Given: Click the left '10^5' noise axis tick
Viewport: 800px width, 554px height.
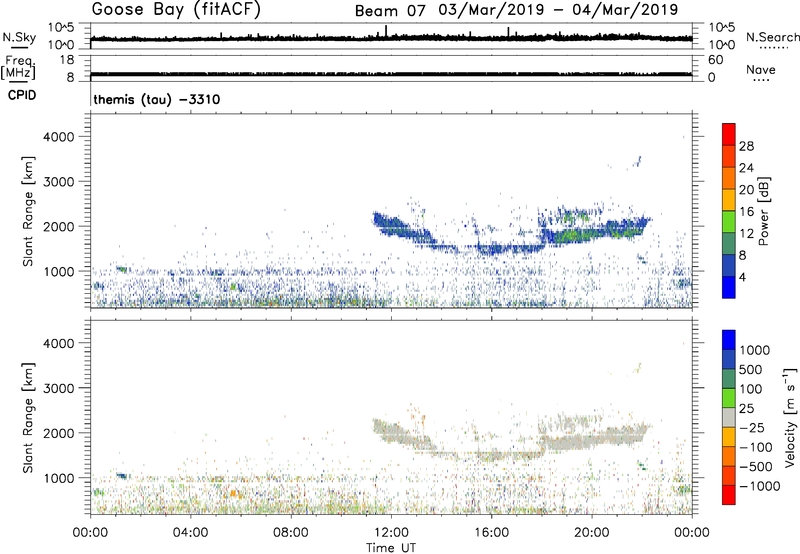Looking at the screenshot, I should click(61, 28).
